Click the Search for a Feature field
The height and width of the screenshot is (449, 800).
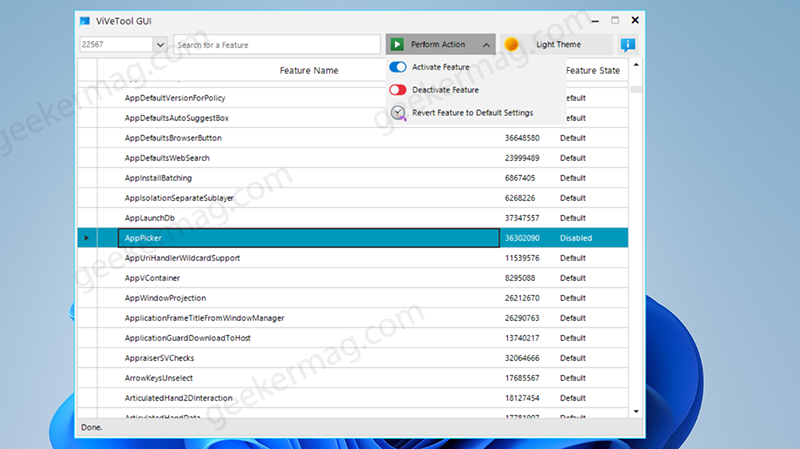click(277, 44)
